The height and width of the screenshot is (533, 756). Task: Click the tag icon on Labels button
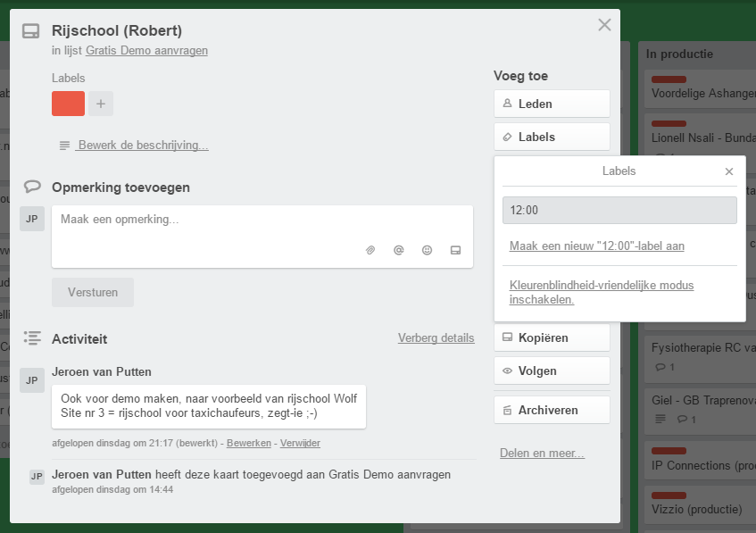pyautogui.click(x=507, y=137)
